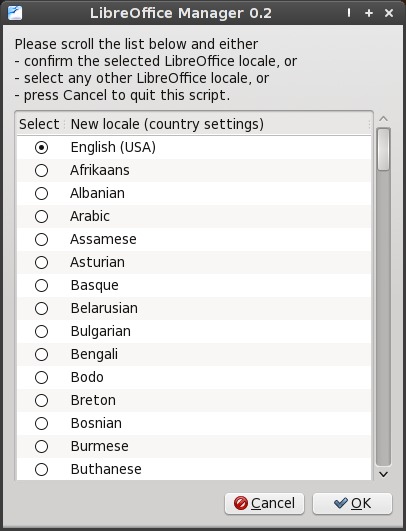The width and height of the screenshot is (406, 531).
Task: Select the Burmese locale radio button
Action: [x=41, y=447]
